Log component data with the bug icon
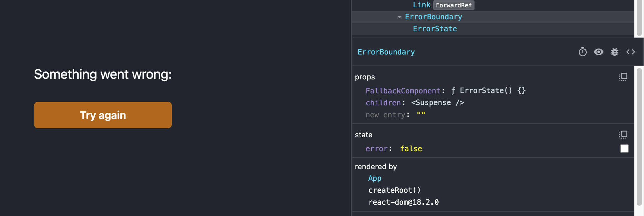 615,52
